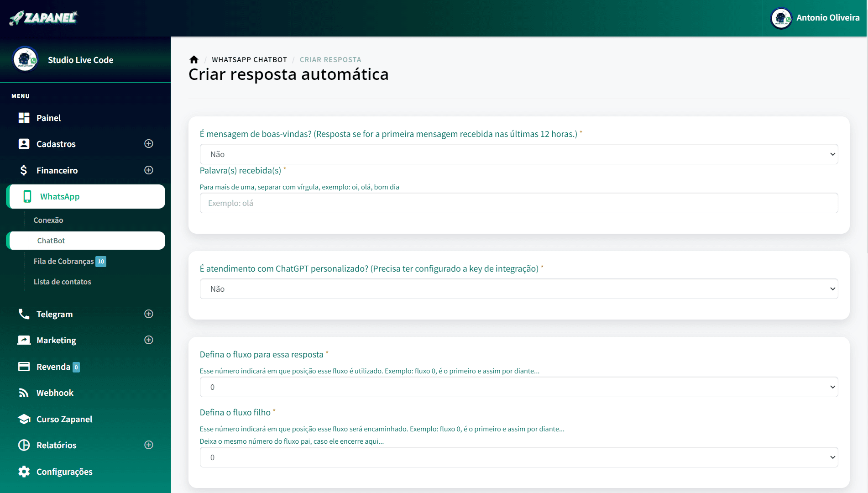Open the boas-vindas message dropdown
Image resolution: width=868 pixels, height=493 pixels.
tap(518, 154)
